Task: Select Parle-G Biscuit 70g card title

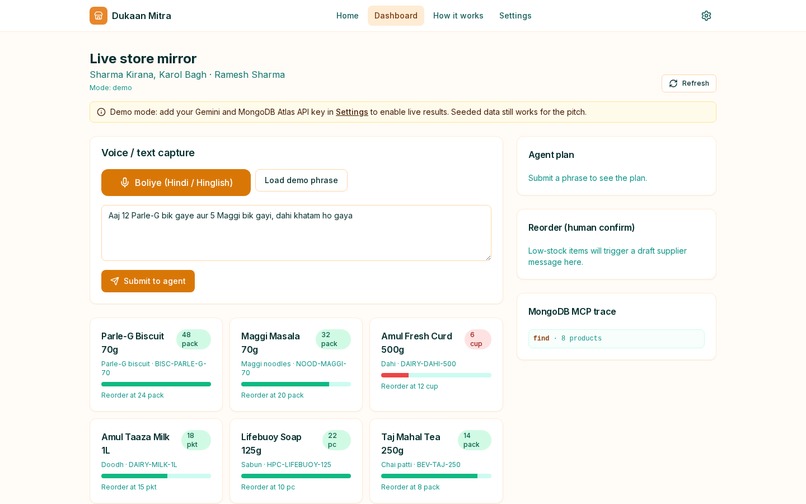Action: (133, 343)
